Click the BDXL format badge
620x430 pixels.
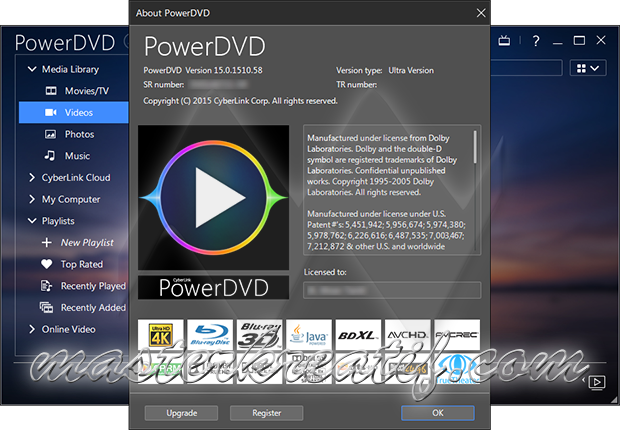(358, 335)
